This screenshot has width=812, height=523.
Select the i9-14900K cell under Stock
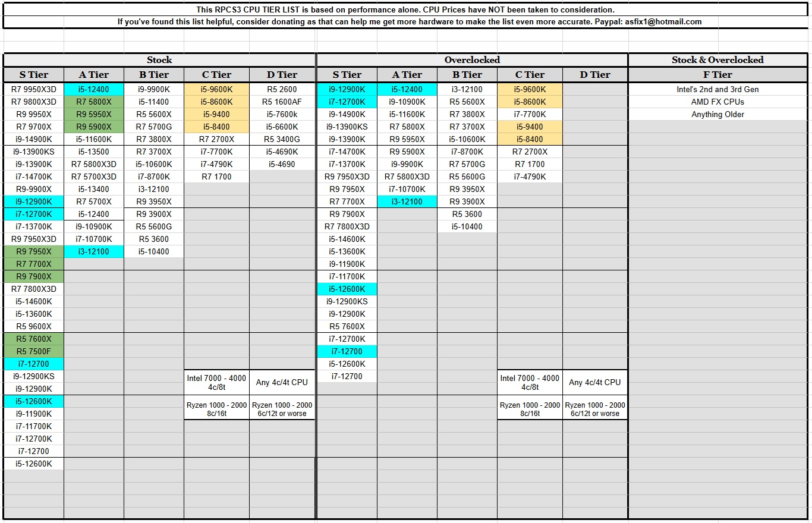tap(34, 139)
